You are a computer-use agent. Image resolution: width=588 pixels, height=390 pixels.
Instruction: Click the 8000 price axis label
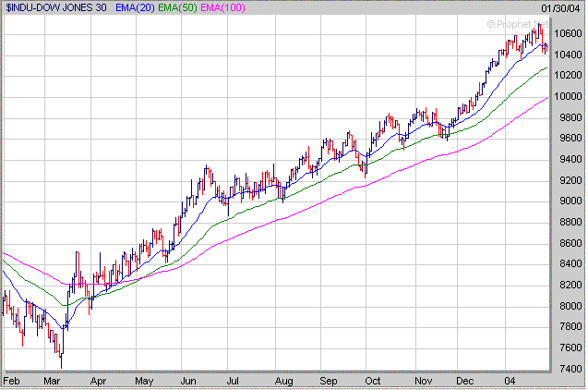point(570,306)
